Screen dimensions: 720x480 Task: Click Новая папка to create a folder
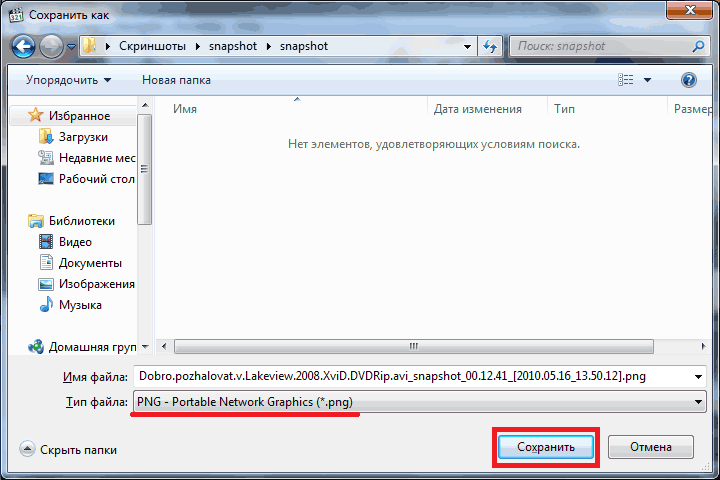[177, 80]
